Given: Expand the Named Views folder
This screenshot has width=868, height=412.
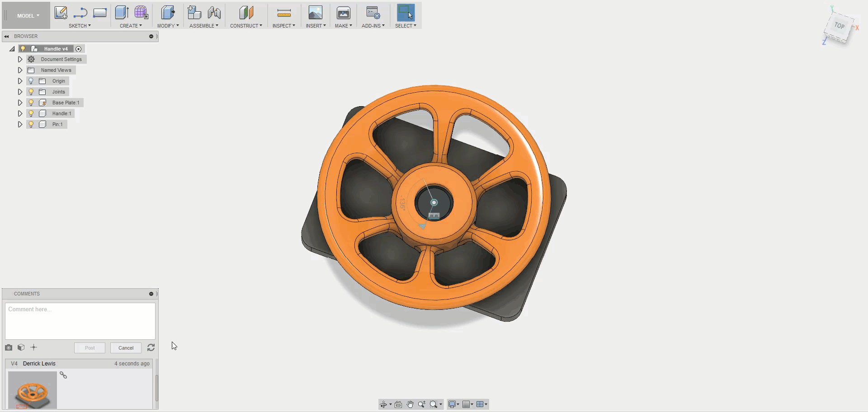Looking at the screenshot, I should (x=20, y=70).
